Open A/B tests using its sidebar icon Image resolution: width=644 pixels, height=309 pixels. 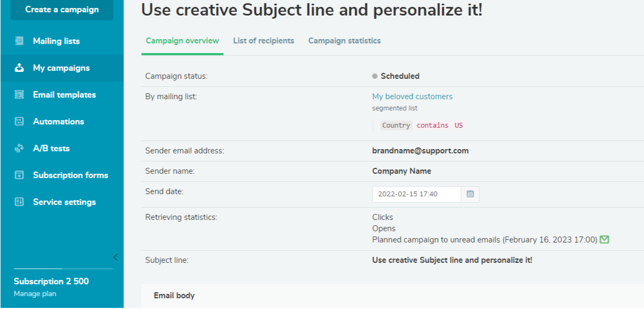pos(20,148)
